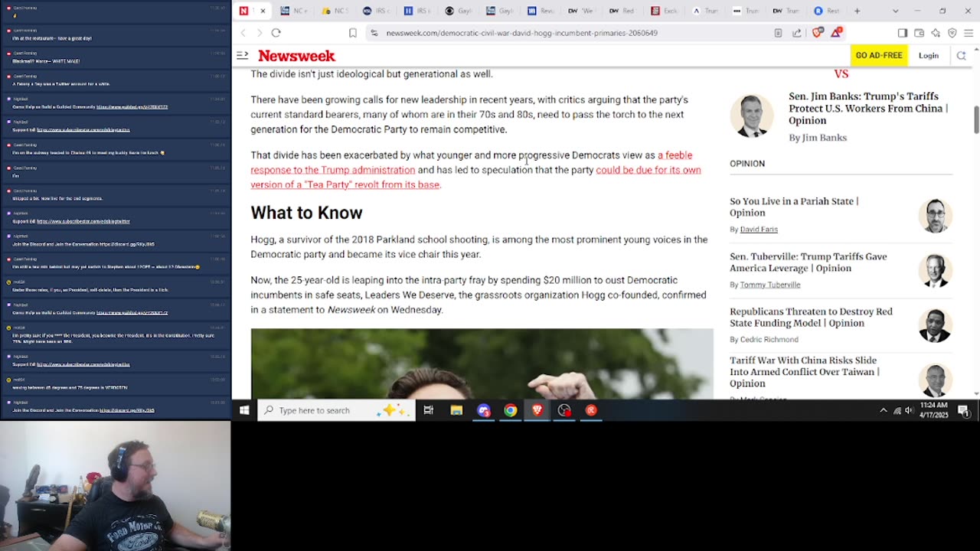Open the network status tray icon
The height and width of the screenshot is (551, 980).
tap(897, 410)
